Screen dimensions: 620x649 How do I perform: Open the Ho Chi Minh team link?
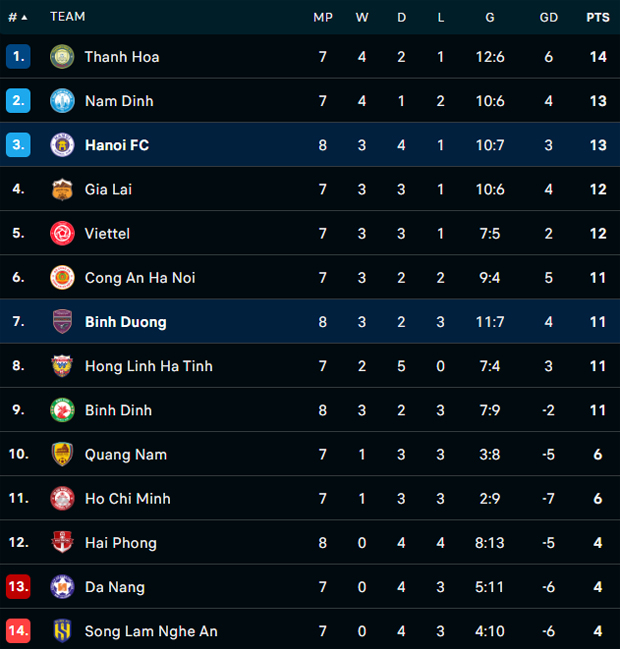click(x=127, y=498)
